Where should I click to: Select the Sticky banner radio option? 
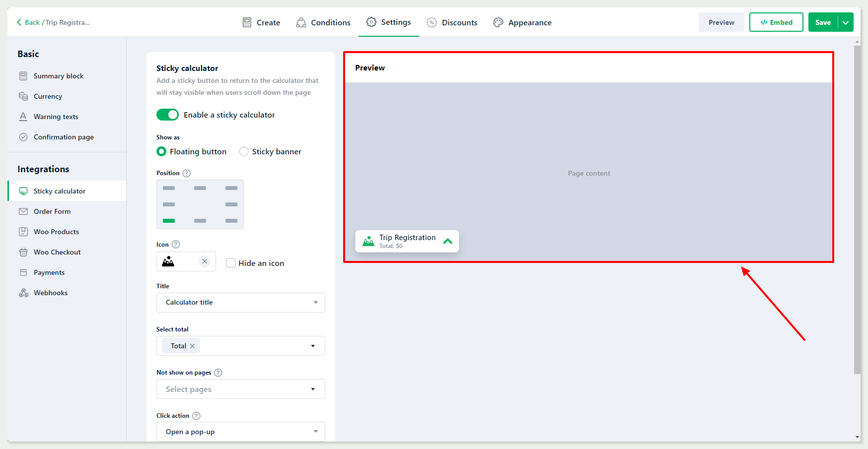[244, 152]
